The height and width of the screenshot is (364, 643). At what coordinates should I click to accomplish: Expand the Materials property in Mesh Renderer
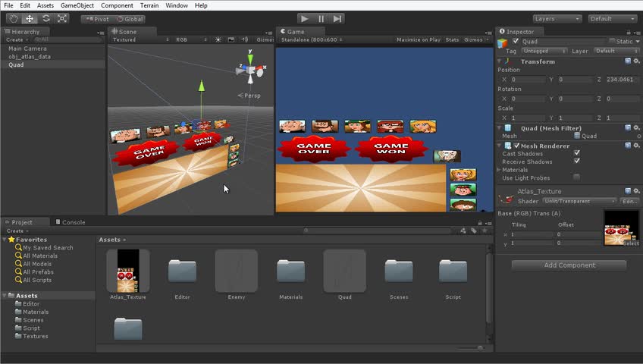tap(500, 170)
